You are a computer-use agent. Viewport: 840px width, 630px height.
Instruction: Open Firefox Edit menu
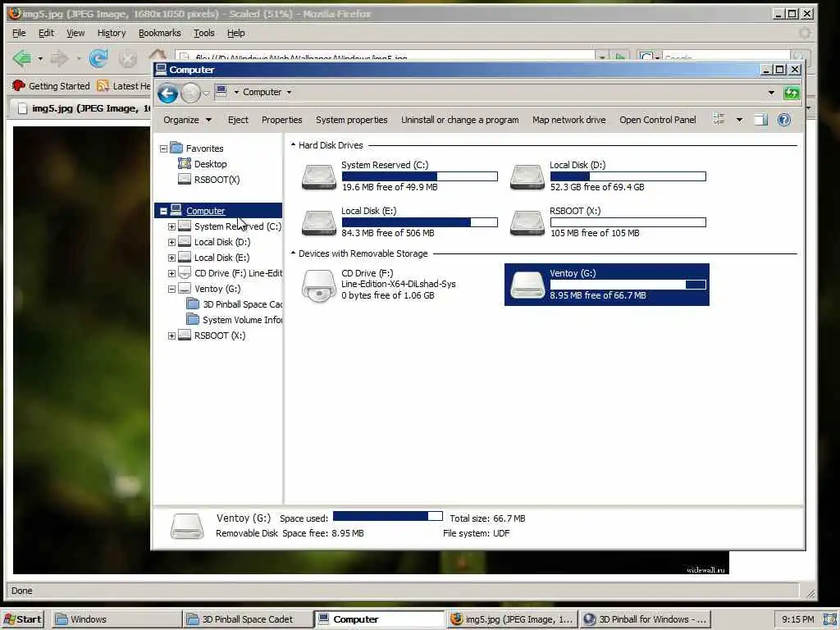coord(46,33)
